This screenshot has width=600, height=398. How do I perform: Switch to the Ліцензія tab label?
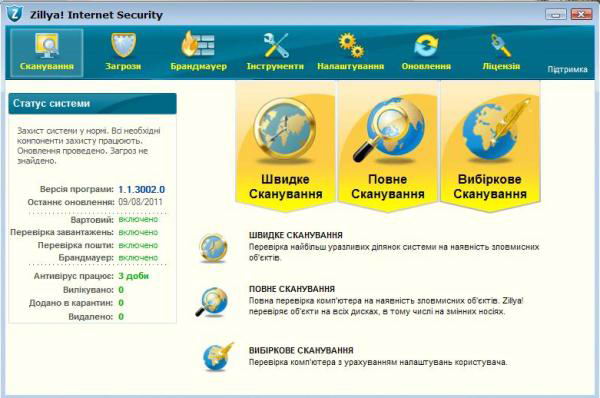[x=501, y=66]
